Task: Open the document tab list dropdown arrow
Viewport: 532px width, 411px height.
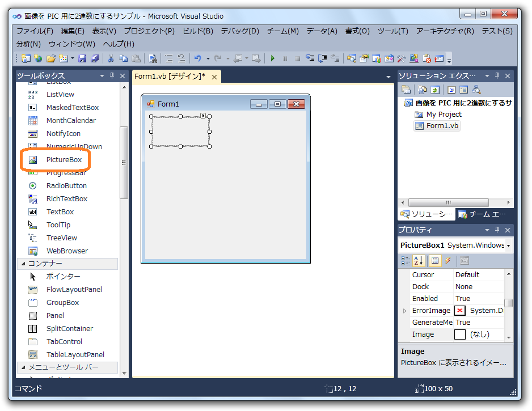Action: [x=389, y=77]
